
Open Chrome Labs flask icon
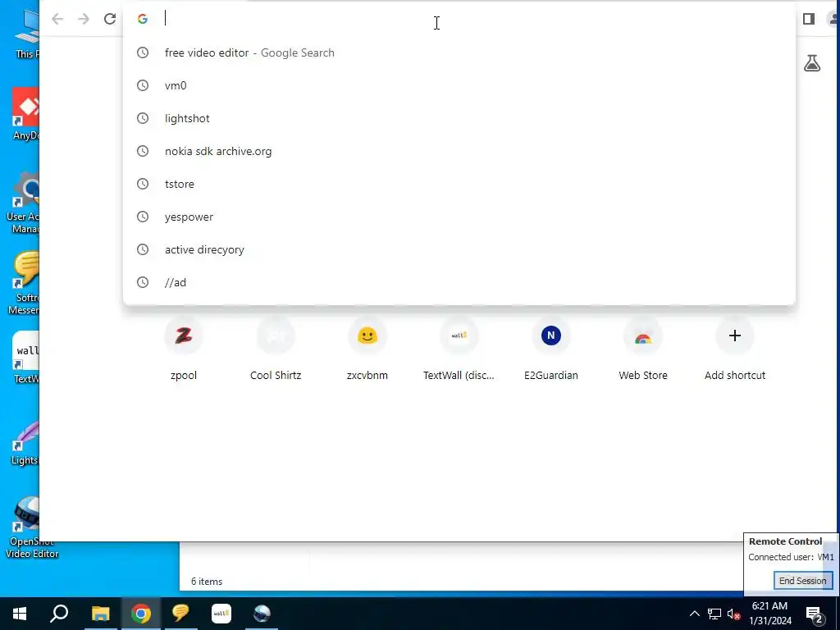click(x=812, y=63)
